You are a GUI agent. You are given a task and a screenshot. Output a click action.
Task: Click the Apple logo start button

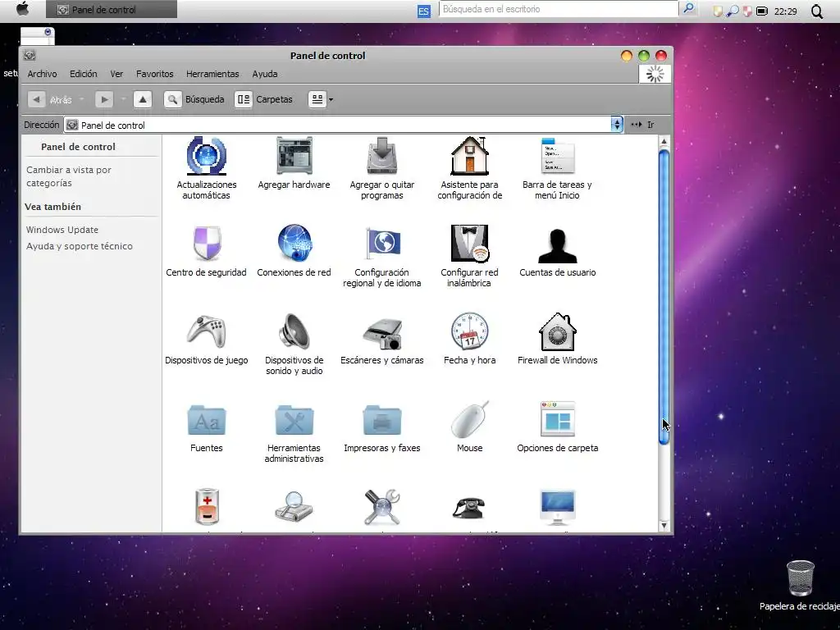pyautogui.click(x=22, y=9)
